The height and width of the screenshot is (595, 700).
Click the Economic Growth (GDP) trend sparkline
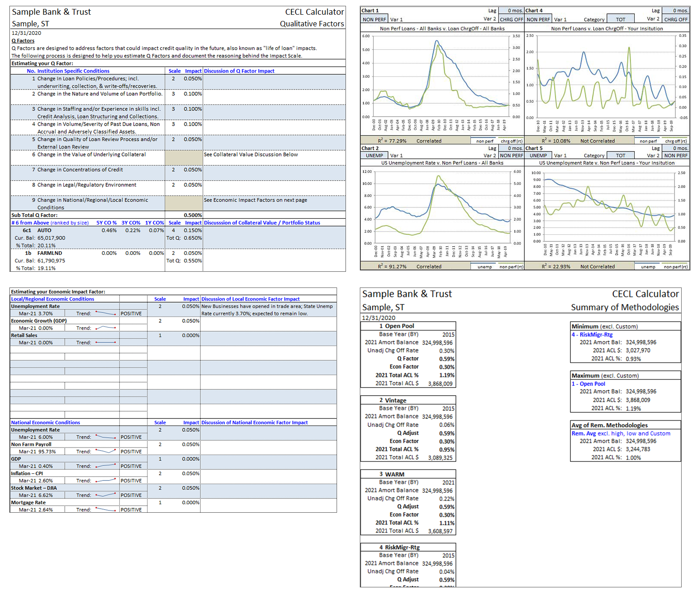[106, 328]
